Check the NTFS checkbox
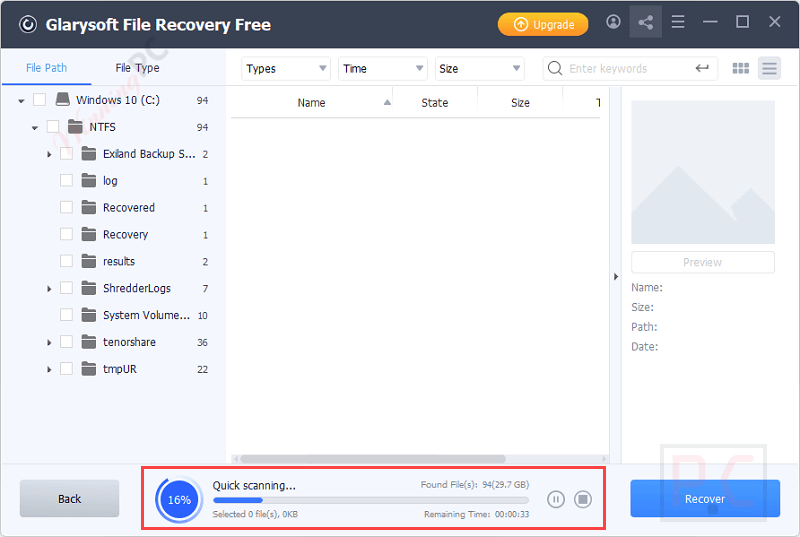 click(53, 126)
